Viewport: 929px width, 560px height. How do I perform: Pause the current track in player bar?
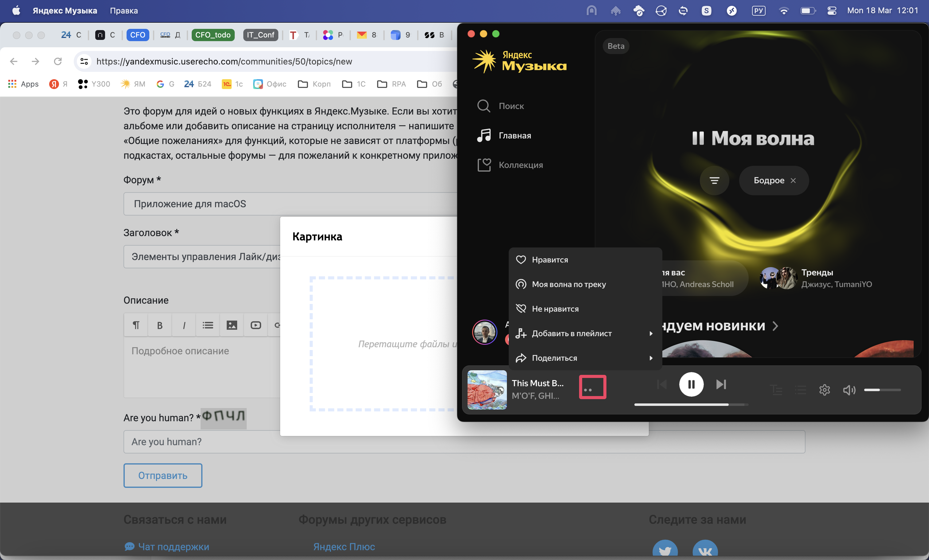(x=691, y=384)
